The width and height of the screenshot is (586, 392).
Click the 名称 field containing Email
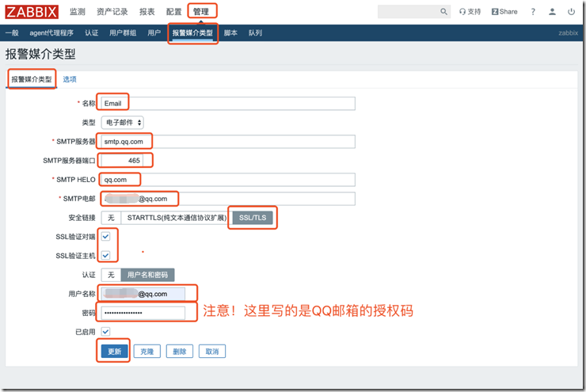click(228, 104)
